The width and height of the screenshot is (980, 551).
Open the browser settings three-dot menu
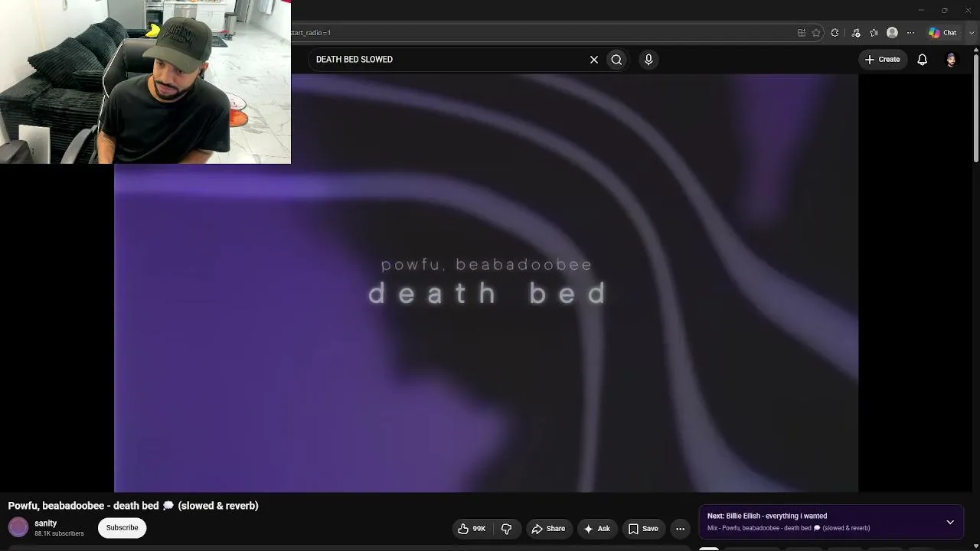pos(910,33)
